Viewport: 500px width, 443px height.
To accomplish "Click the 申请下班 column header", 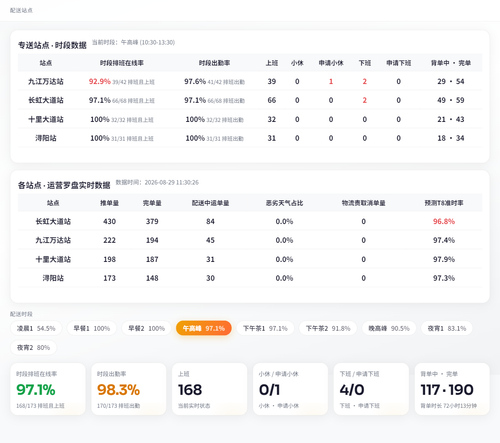I will [x=399, y=63].
